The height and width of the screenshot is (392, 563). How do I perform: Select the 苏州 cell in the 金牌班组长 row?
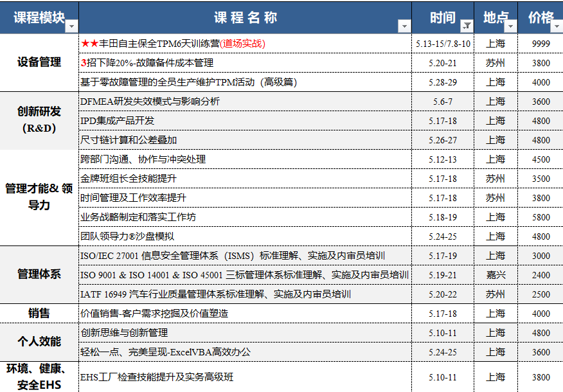pos(496,179)
